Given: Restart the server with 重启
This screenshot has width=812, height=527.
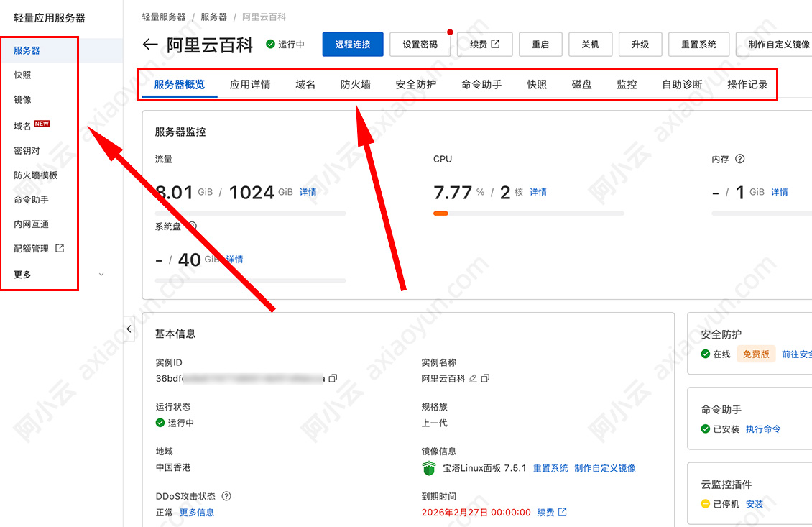Looking at the screenshot, I should [540, 44].
